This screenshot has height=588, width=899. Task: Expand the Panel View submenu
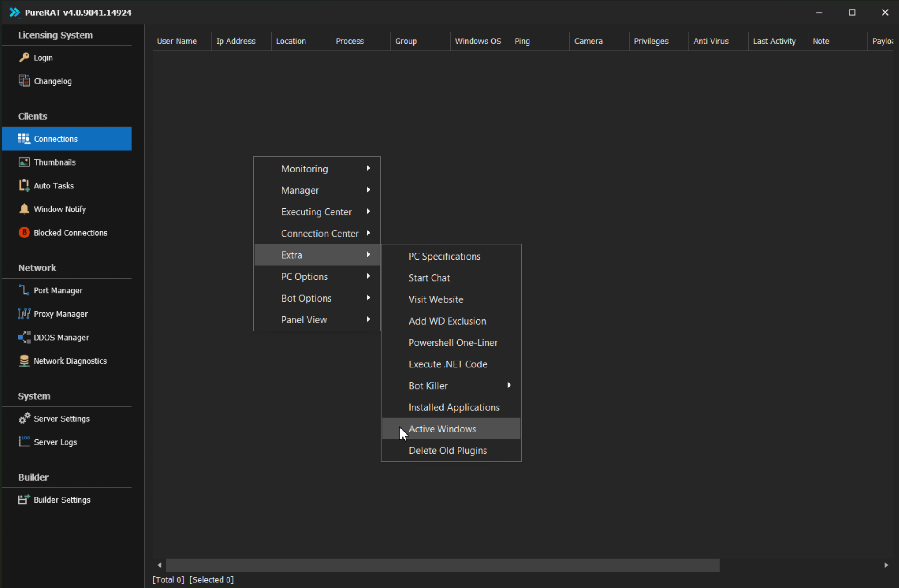(317, 319)
